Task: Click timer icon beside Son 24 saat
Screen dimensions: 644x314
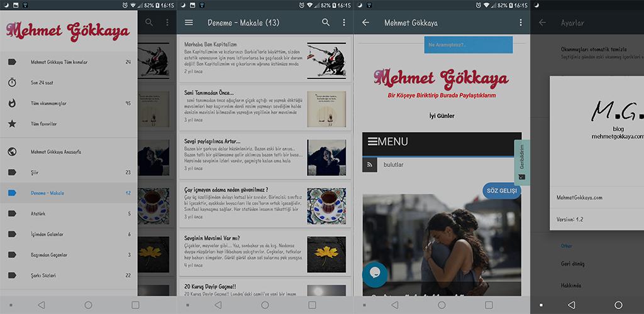Action: pos(13,82)
